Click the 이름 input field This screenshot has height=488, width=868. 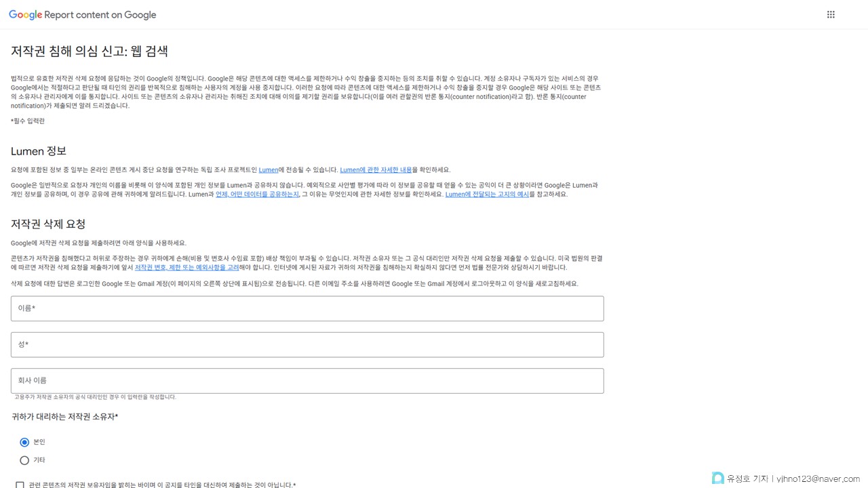click(x=307, y=308)
